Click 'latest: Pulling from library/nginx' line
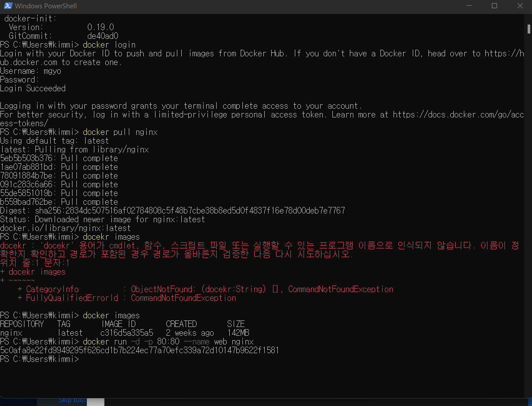The image size is (532, 406). 74,149
